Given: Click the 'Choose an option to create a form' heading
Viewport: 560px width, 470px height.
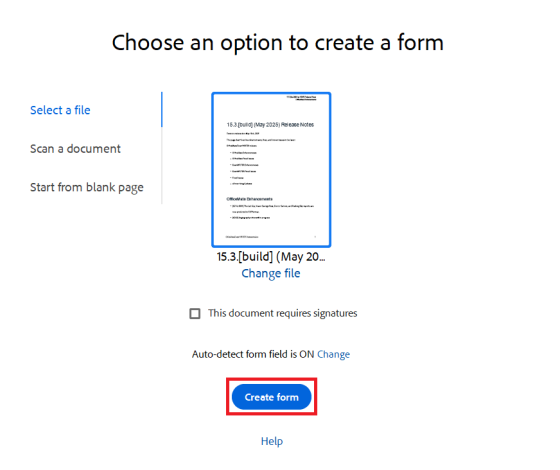Looking at the screenshot, I should tap(278, 42).
